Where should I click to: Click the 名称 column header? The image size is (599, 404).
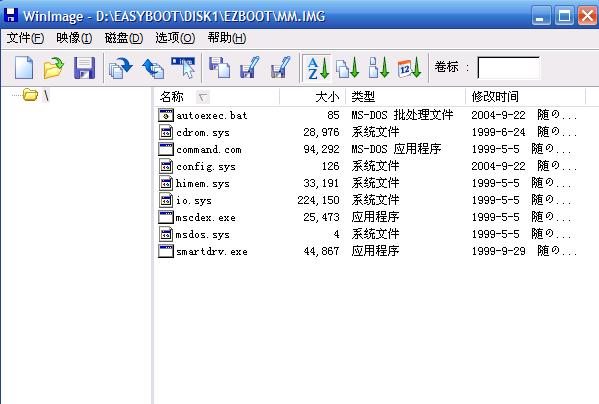point(216,97)
